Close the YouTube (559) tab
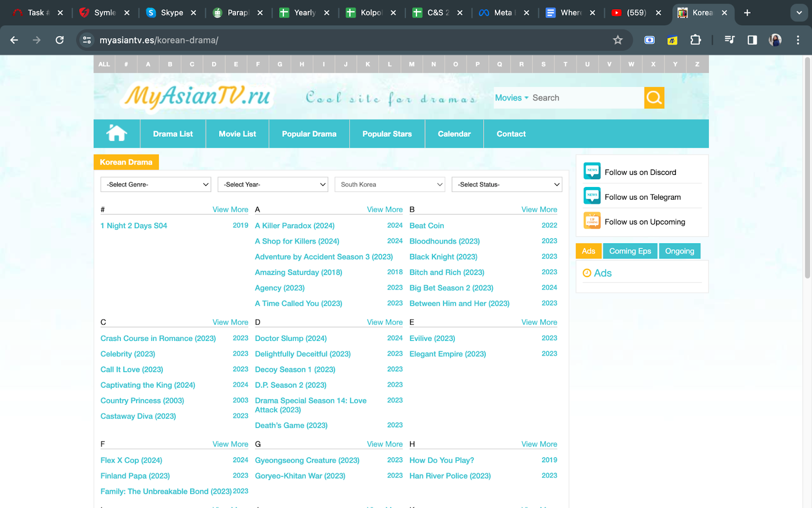Image resolution: width=812 pixels, height=508 pixels. point(658,13)
